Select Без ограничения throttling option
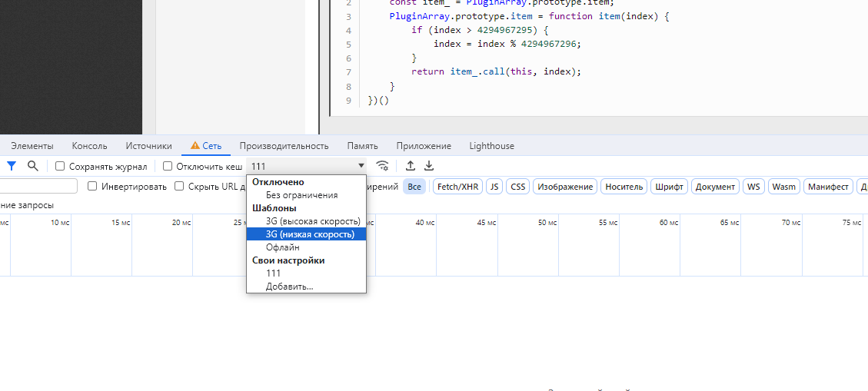The height and width of the screenshot is (391, 868). click(x=301, y=195)
